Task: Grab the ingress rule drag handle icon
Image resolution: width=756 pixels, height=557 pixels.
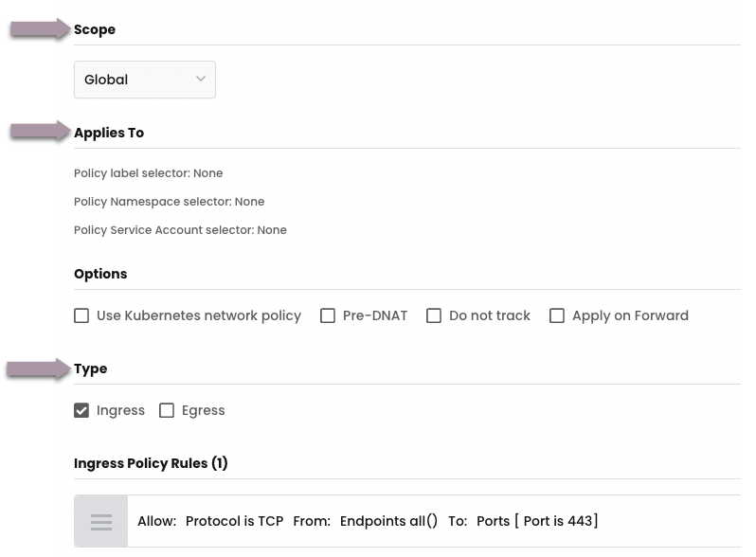Action: click(101, 521)
